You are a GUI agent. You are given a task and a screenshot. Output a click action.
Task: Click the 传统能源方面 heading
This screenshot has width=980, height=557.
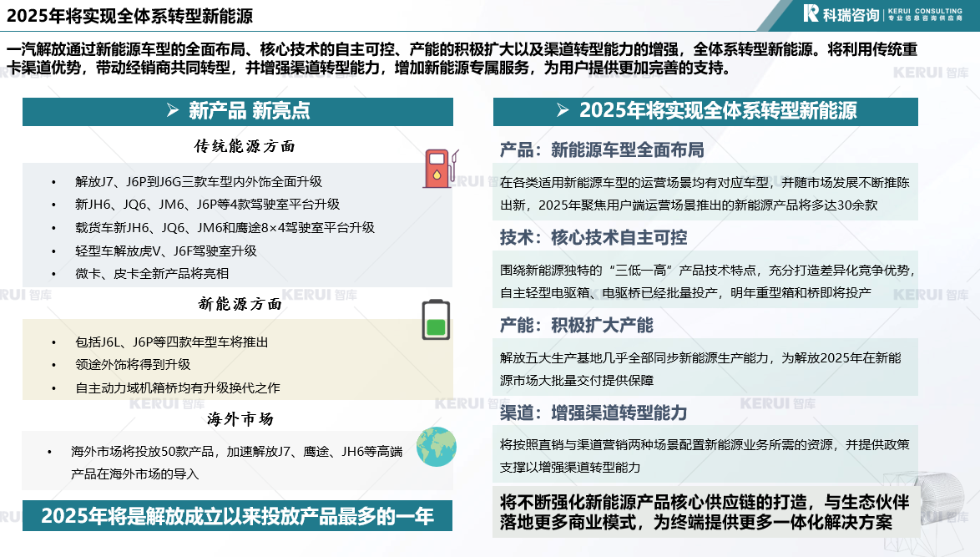tap(245, 146)
